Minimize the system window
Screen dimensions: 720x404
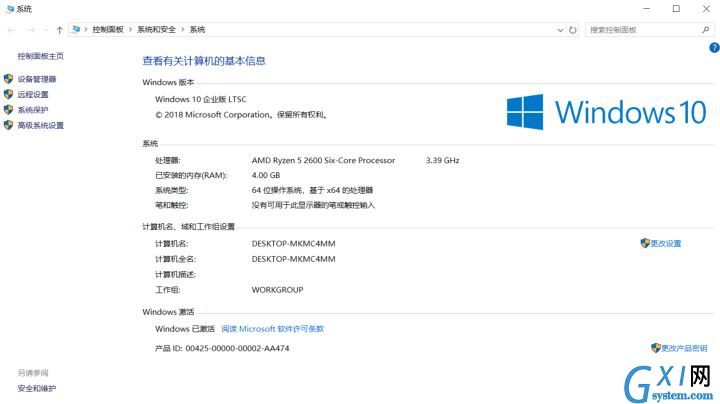pos(647,9)
